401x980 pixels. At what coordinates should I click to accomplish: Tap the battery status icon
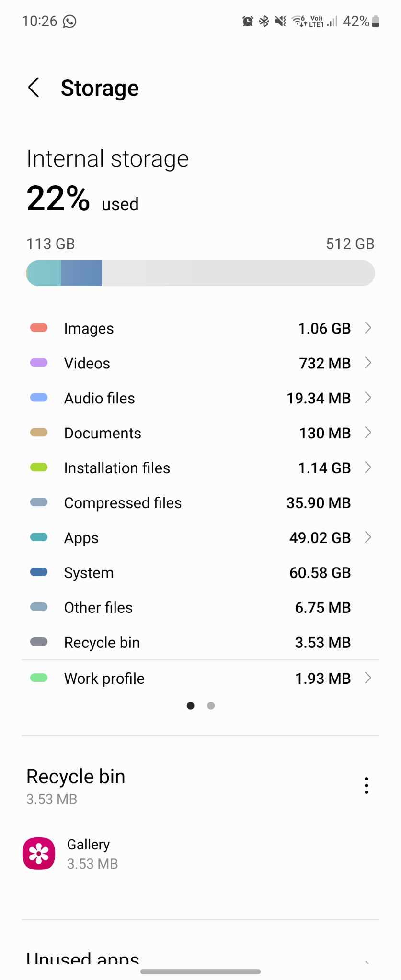coord(376,22)
